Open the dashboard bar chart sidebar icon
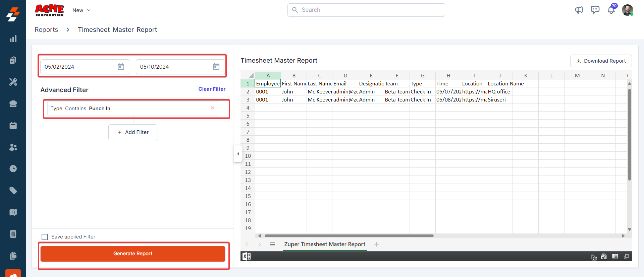 13,39
